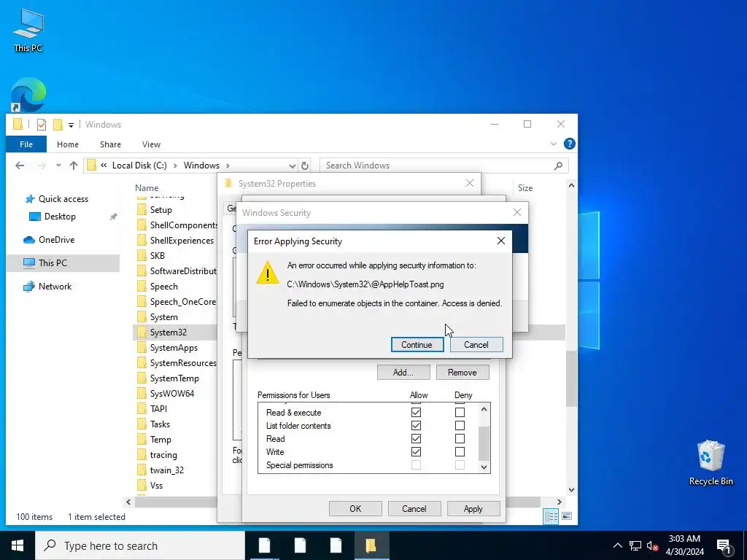Viewport: 747px width, 560px height.
Task: Click Explorer Help question mark icon
Action: (x=569, y=144)
